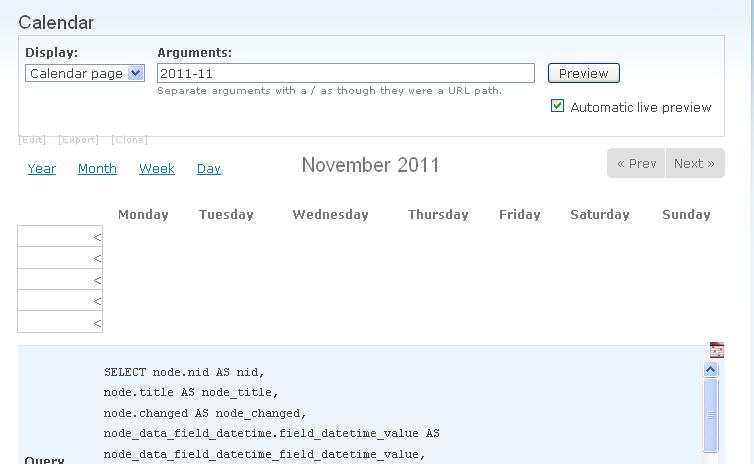Go to next month with Next »
The width and height of the screenshot is (754, 464).
694,163
